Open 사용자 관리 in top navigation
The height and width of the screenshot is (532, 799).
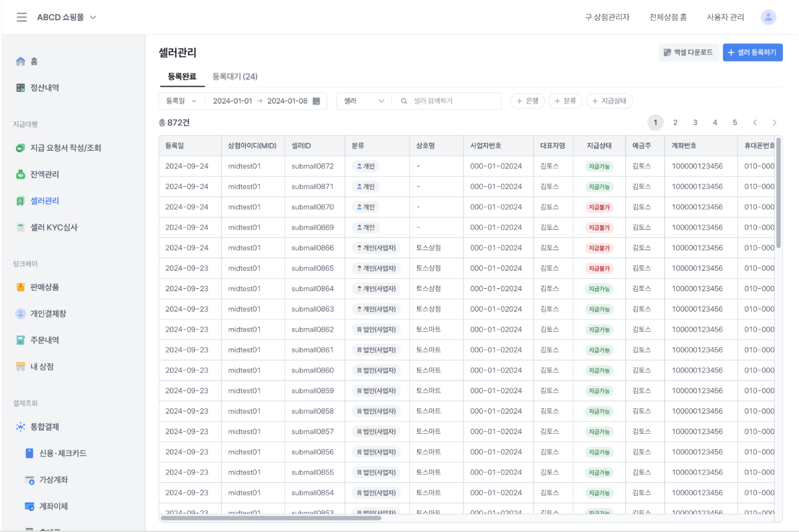click(725, 17)
